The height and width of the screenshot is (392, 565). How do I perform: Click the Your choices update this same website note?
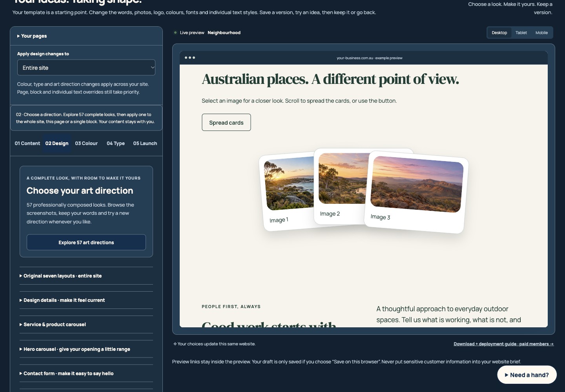(x=215, y=344)
